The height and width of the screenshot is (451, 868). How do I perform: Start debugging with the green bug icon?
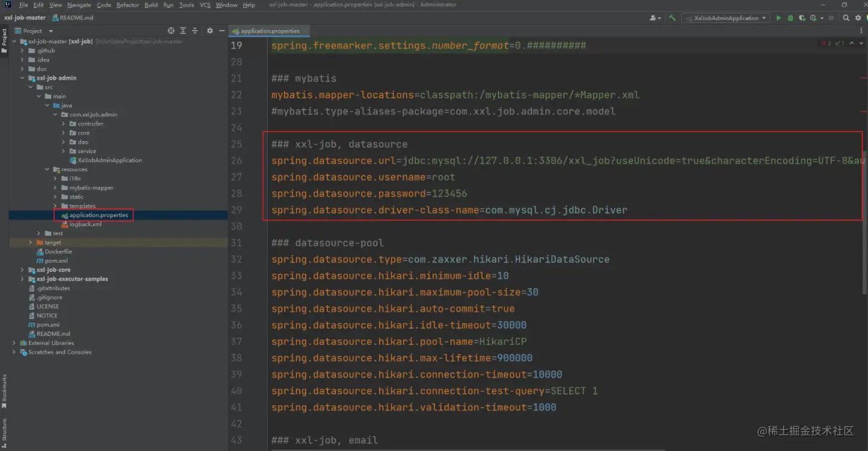(x=790, y=18)
